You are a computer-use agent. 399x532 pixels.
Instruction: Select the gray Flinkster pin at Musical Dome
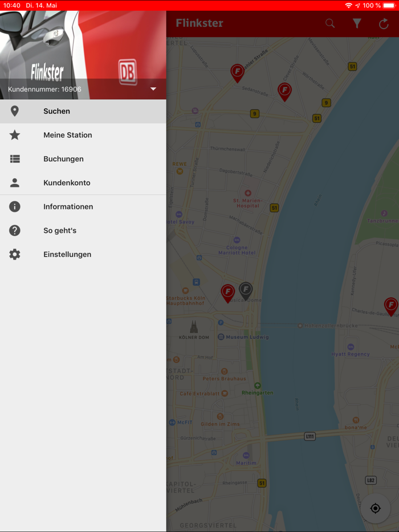click(246, 291)
